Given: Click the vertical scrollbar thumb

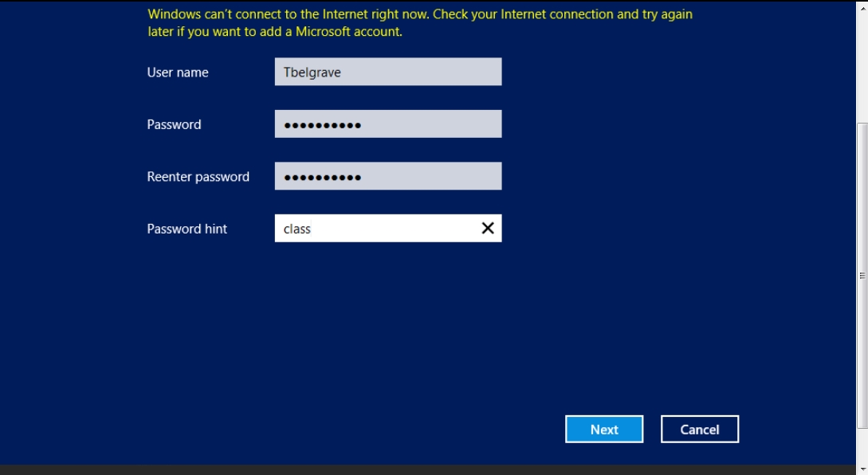Looking at the screenshot, I should 862,276.
